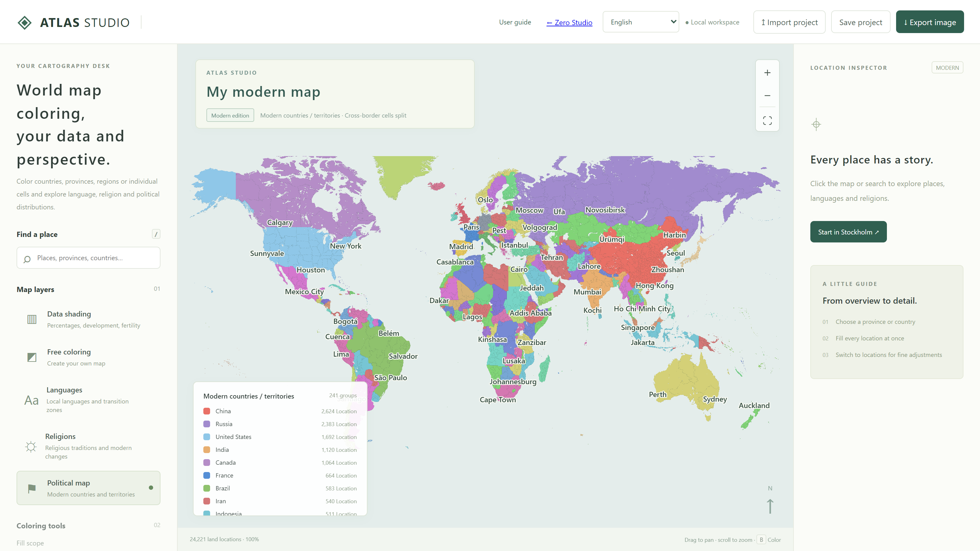The height and width of the screenshot is (551, 980).
Task: Select the Languages layer
Action: pyautogui.click(x=88, y=399)
